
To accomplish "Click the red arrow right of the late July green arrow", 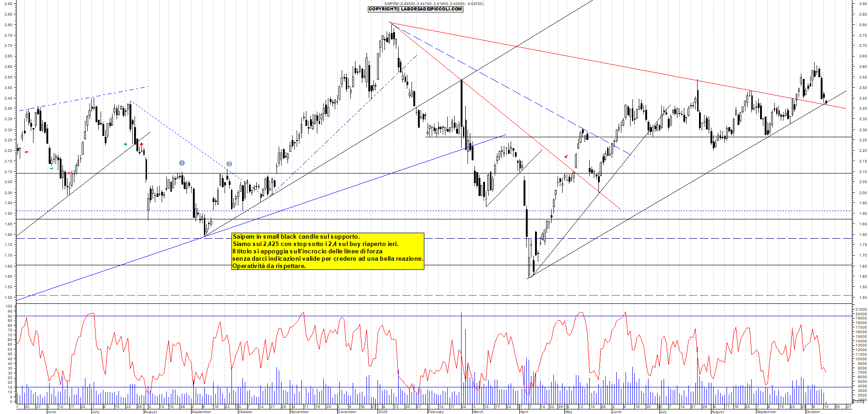I will pos(141,144).
